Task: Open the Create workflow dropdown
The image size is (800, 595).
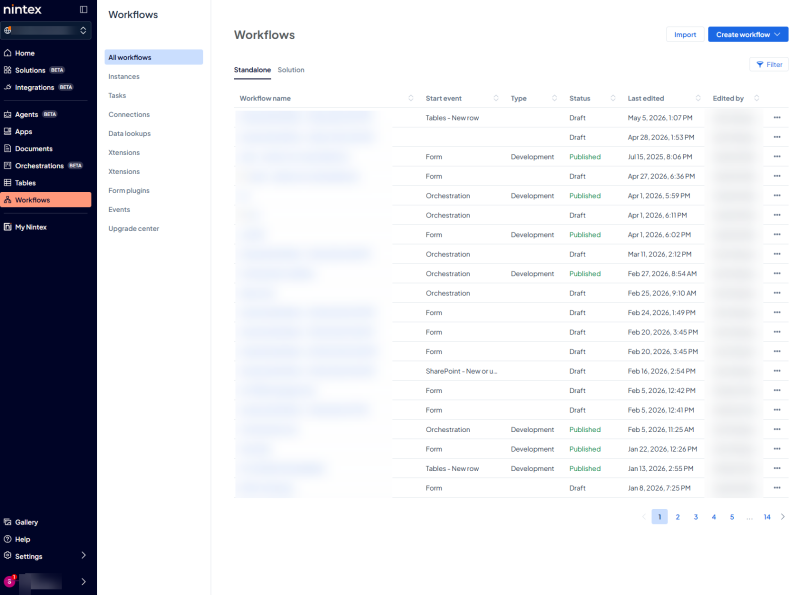Action: [748, 35]
